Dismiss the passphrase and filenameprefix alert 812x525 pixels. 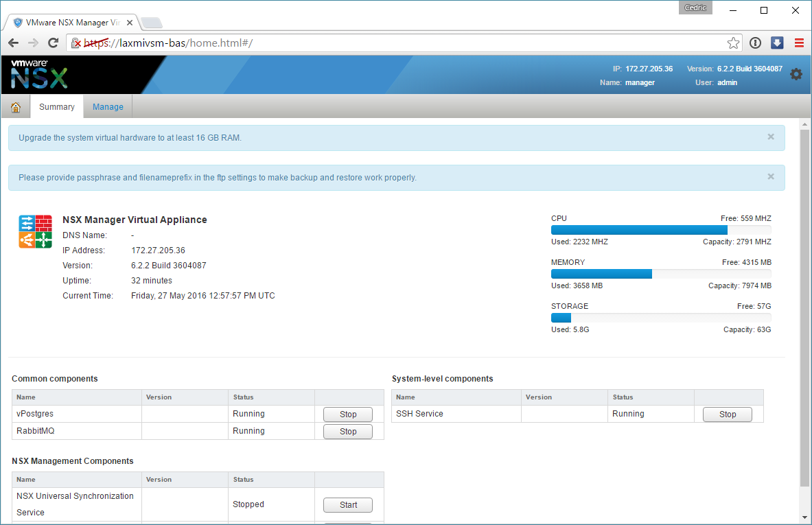(x=771, y=176)
